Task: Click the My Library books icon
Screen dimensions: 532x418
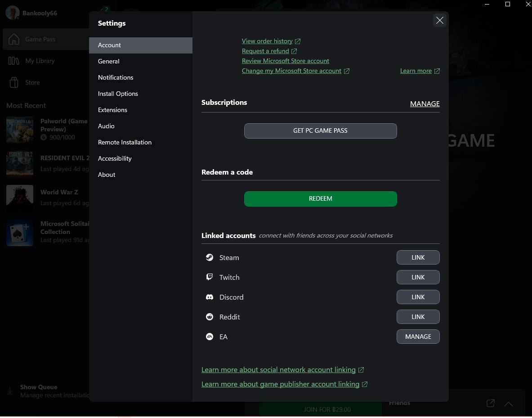Action: 14,61
